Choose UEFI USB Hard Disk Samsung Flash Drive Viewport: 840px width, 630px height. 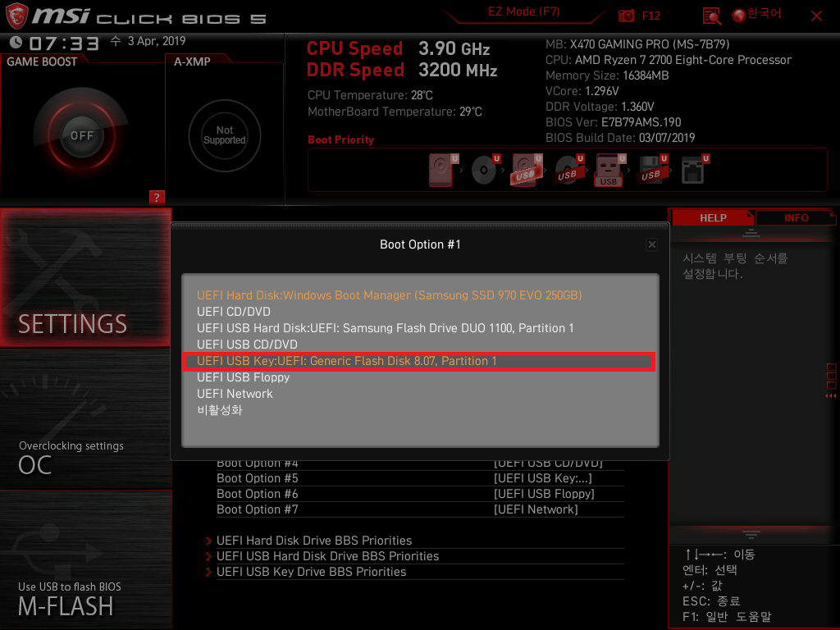coord(419,328)
